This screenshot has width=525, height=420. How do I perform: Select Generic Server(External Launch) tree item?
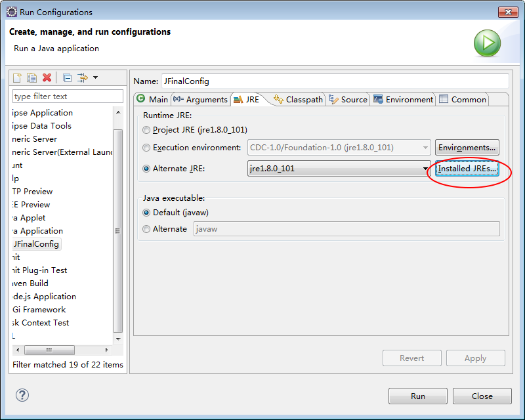coord(62,152)
